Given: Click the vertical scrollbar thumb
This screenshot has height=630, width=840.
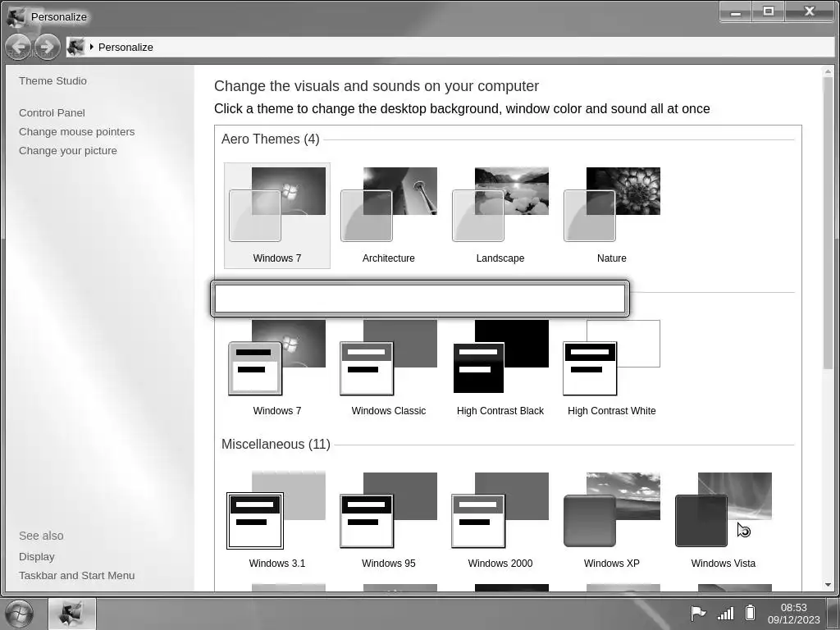Looking at the screenshot, I should (x=829, y=223).
